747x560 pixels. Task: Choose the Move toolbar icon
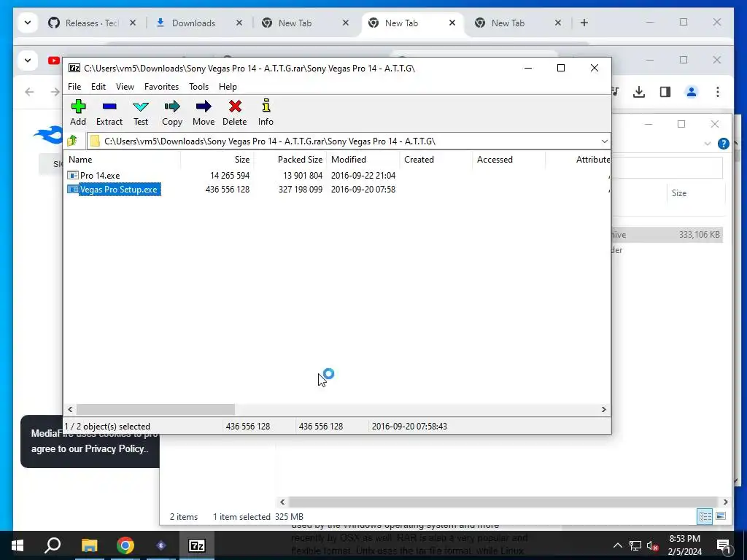click(x=204, y=112)
